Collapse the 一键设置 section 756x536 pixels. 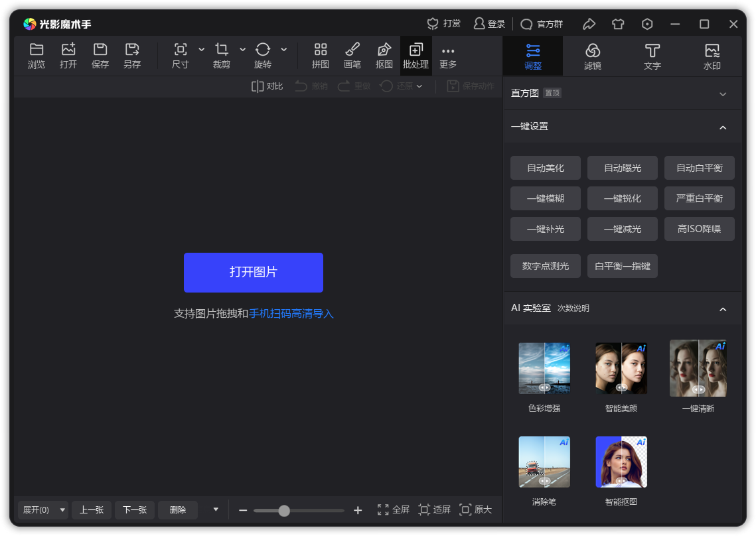pos(723,127)
